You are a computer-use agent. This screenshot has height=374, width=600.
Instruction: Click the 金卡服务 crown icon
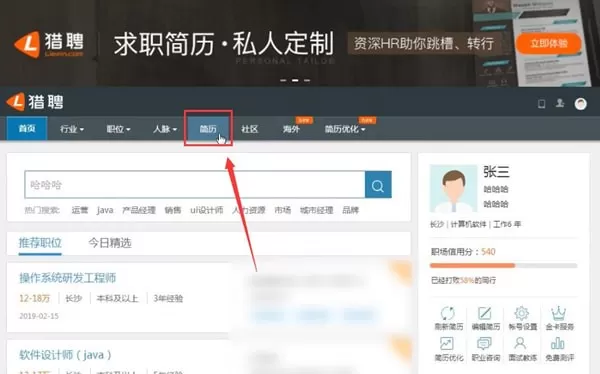[x=559, y=313]
